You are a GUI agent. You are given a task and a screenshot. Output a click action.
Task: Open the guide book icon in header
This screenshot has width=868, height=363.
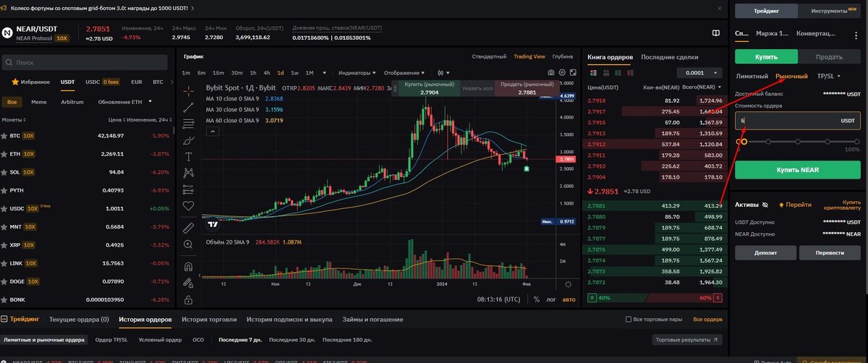[x=715, y=33]
